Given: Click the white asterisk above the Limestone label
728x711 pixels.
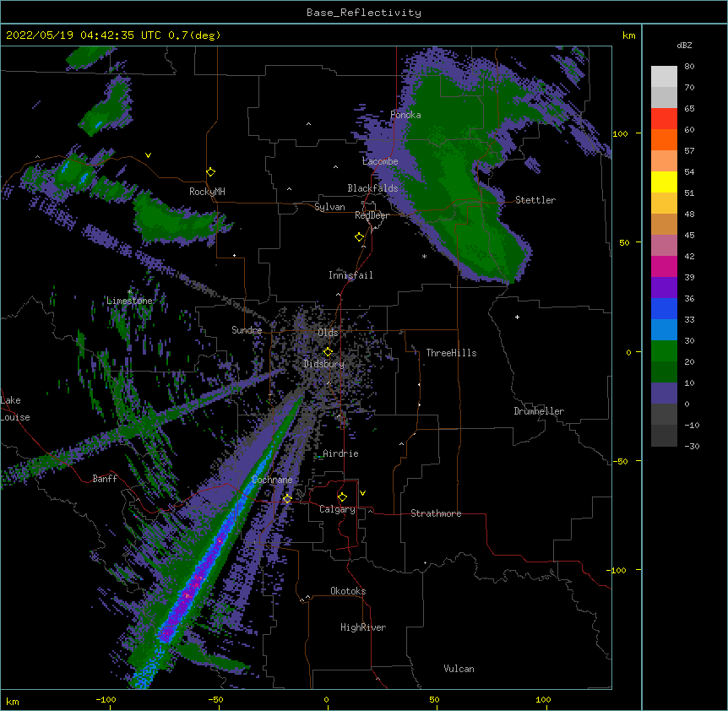Looking at the screenshot, I should pyautogui.click(x=129, y=291).
